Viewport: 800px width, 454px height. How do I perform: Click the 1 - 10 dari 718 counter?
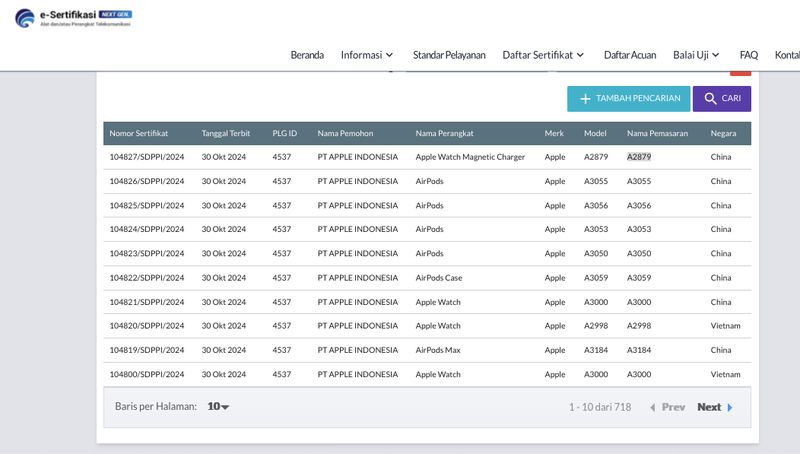[600, 407]
